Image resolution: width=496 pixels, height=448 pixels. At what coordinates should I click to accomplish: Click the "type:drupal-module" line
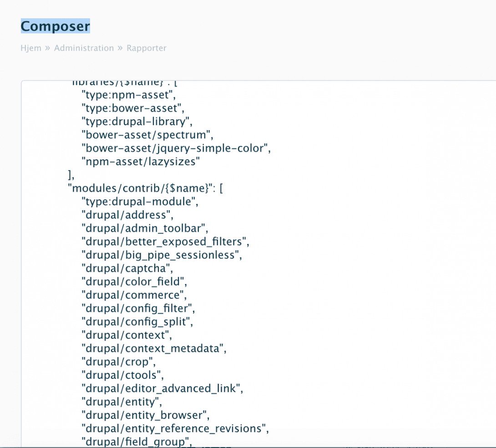[140, 201]
